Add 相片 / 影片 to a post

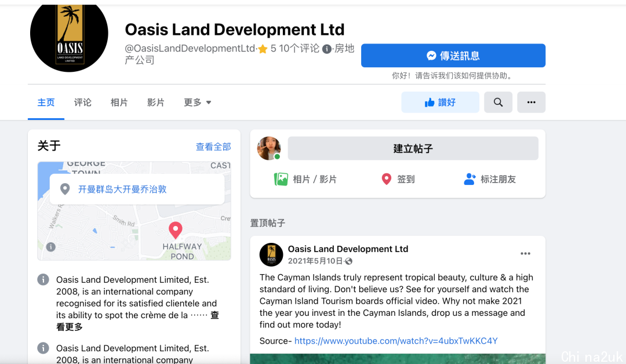pos(305,179)
